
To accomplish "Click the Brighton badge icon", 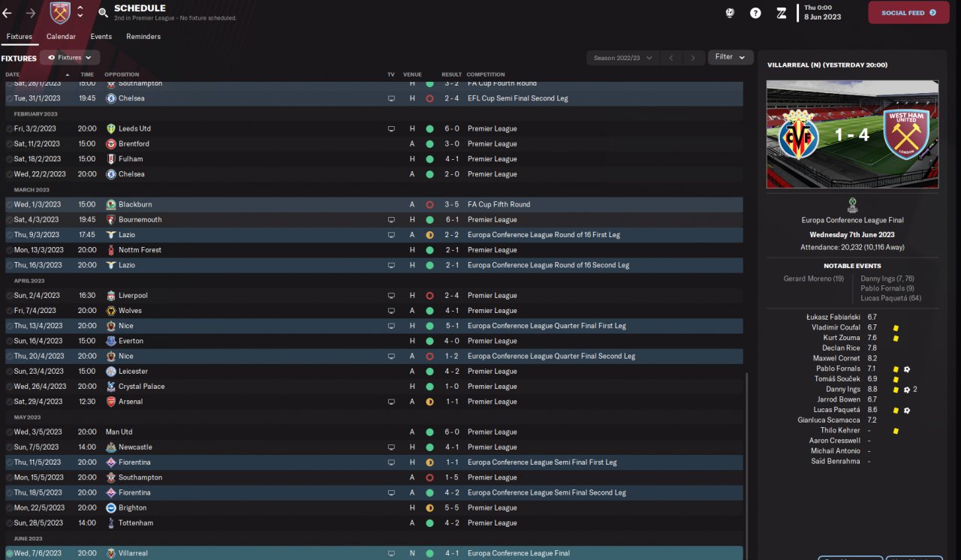I will point(111,507).
